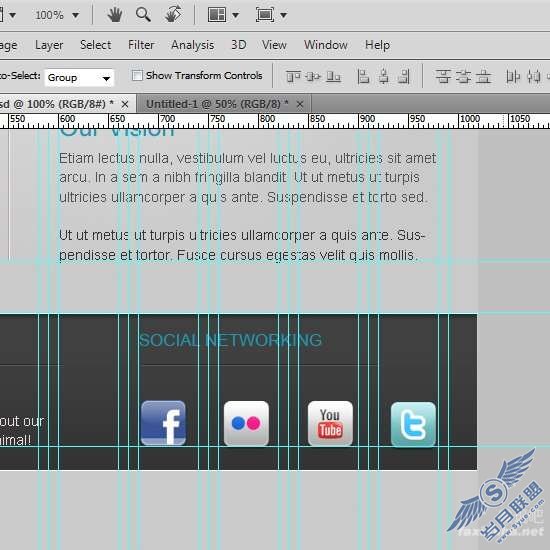
Task: Click Distribute Horizontal Centers icon
Action: 534,76
